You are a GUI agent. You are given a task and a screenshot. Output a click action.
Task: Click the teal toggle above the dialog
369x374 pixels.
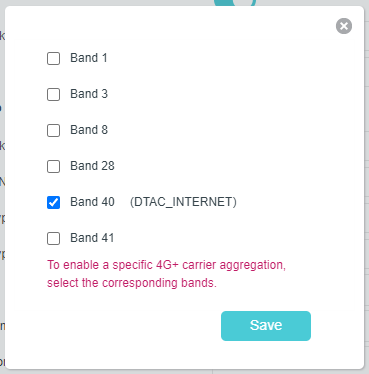[235, 3]
